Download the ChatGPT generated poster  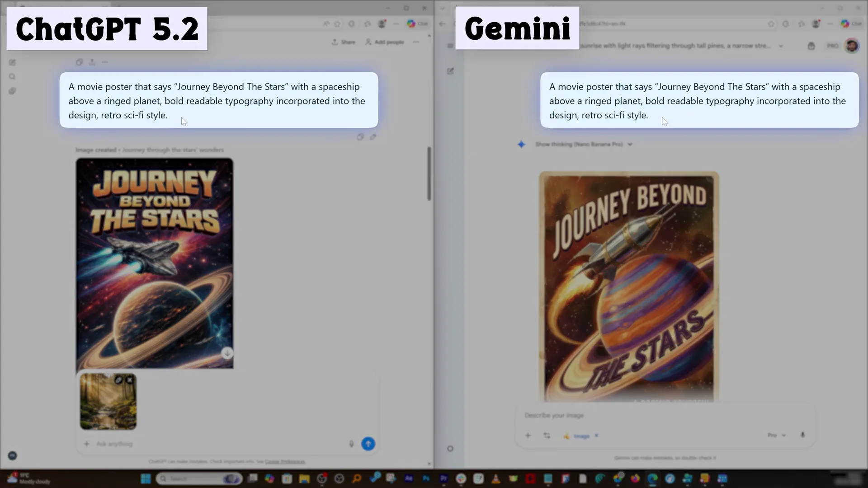(x=227, y=353)
